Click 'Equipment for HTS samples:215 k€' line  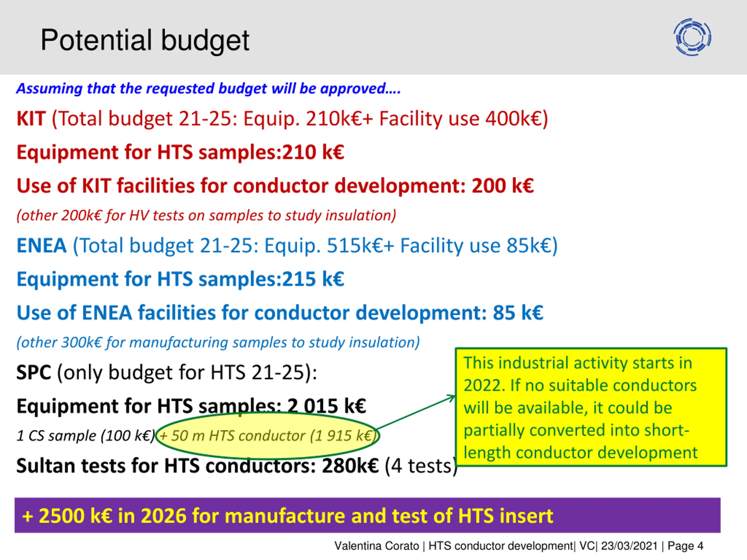[180, 279]
